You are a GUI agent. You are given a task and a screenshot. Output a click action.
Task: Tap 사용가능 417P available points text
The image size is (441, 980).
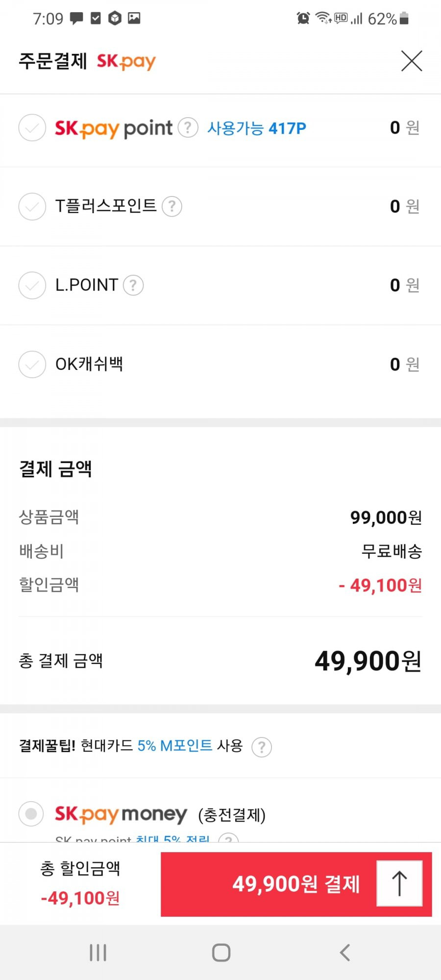[257, 128]
